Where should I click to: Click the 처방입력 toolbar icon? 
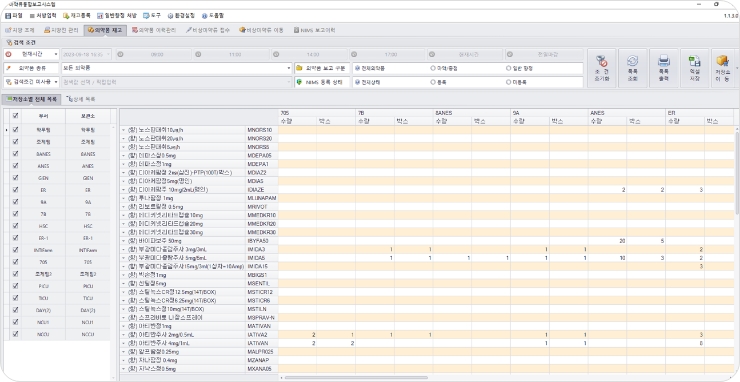click(x=32, y=16)
